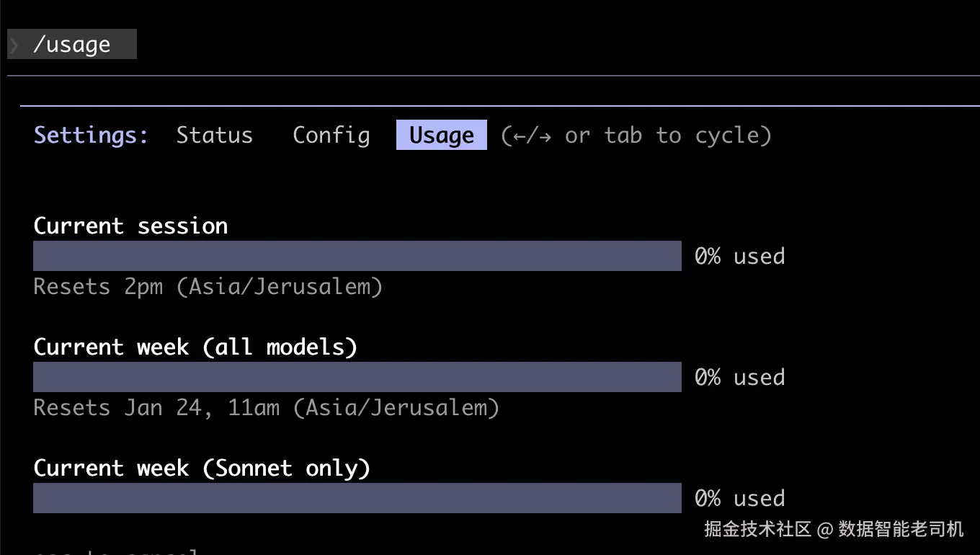The height and width of the screenshot is (555, 980).
Task: Click the 数据智能老司机 author name
Action: coord(901,530)
